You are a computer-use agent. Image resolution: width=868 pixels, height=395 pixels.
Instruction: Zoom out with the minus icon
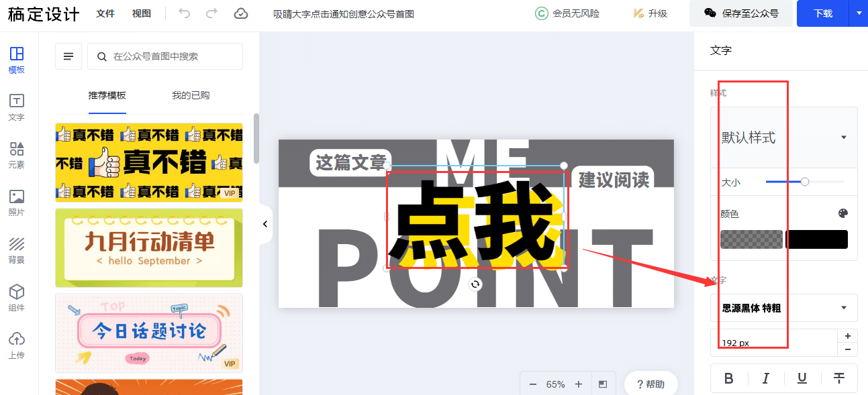[x=533, y=384]
